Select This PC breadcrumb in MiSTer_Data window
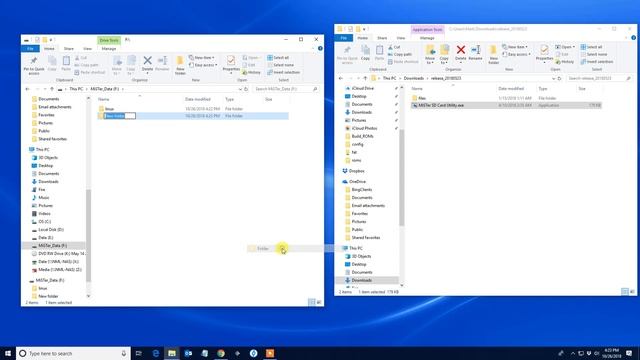 (76, 89)
